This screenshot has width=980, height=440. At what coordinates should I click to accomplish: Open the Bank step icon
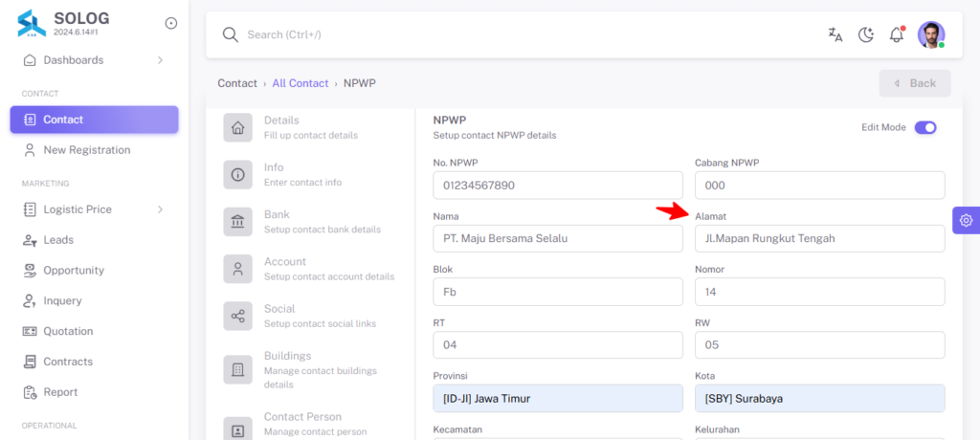pyautogui.click(x=237, y=222)
